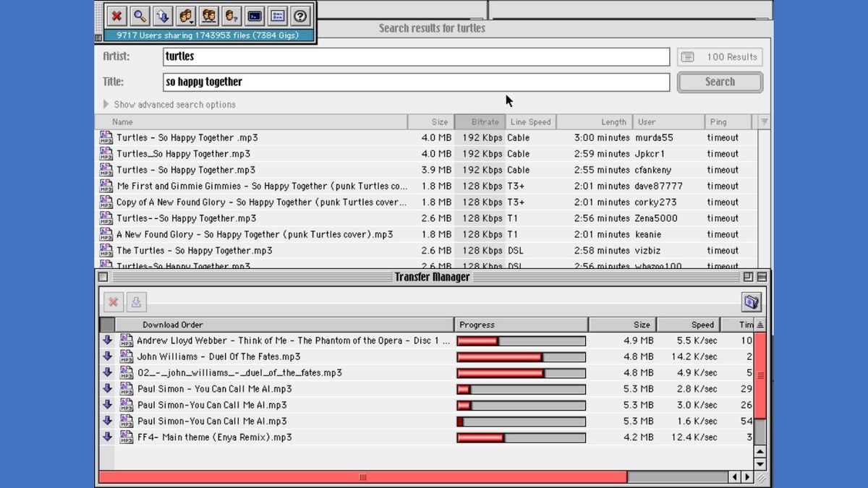Click the help question mark icon
The height and width of the screenshot is (488, 868).
point(300,16)
